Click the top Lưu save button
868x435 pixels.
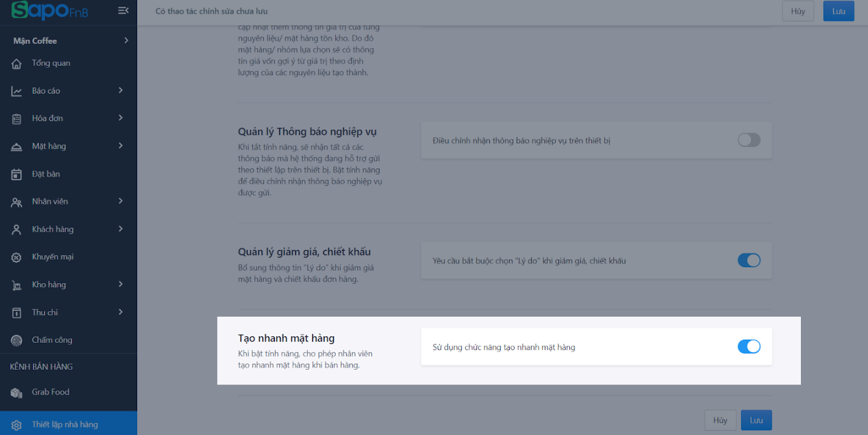(x=839, y=11)
